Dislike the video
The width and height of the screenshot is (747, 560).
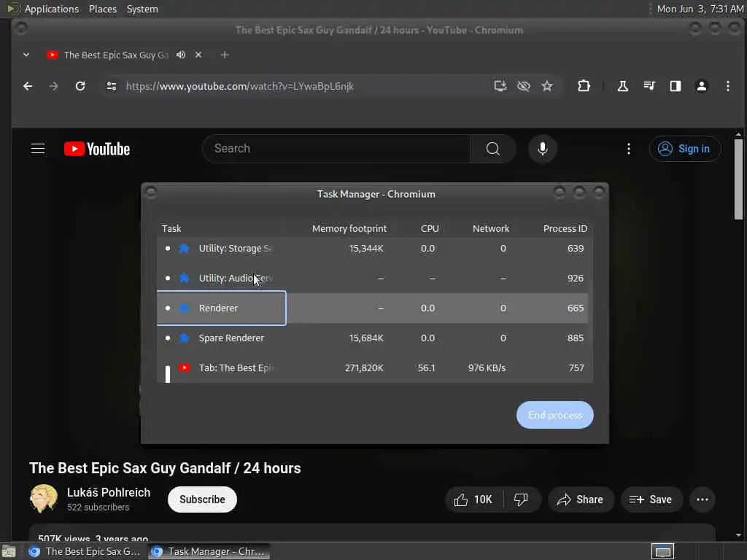(x=521, y=499)
